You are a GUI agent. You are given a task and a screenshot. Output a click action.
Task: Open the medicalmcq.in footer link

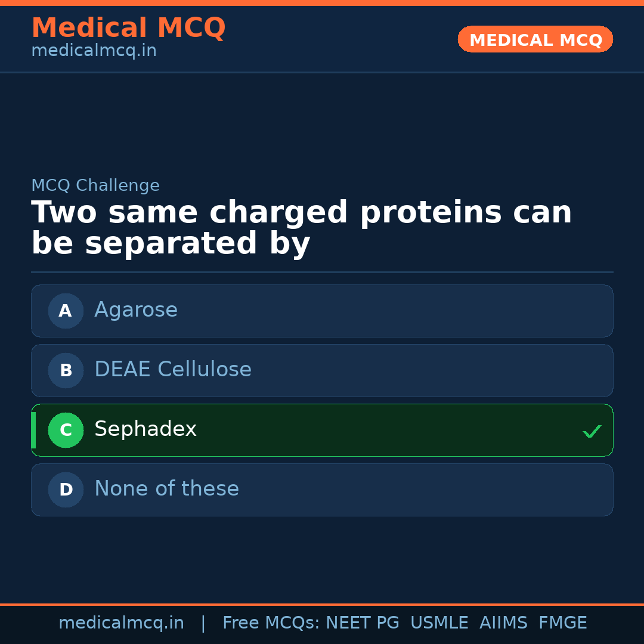(121, 623)
